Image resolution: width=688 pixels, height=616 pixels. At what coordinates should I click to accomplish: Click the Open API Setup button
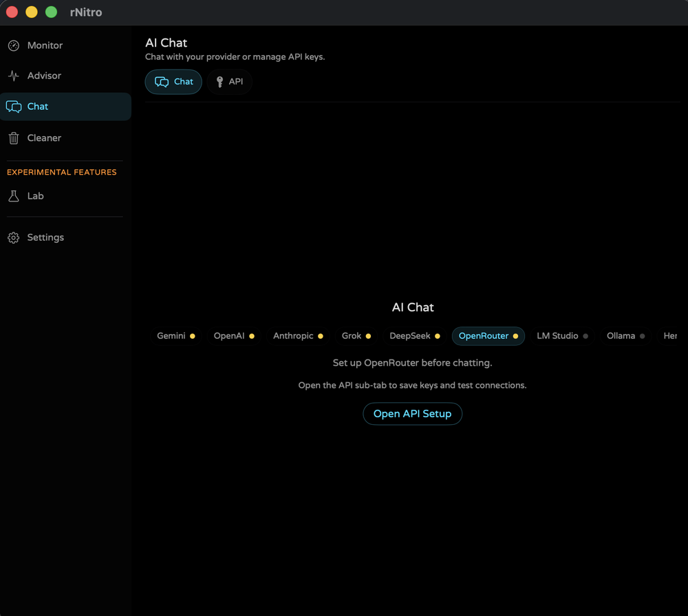(x=412, y=414)
